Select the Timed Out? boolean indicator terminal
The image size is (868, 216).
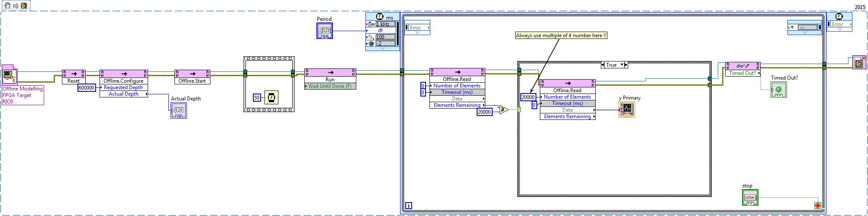(778, 90)
